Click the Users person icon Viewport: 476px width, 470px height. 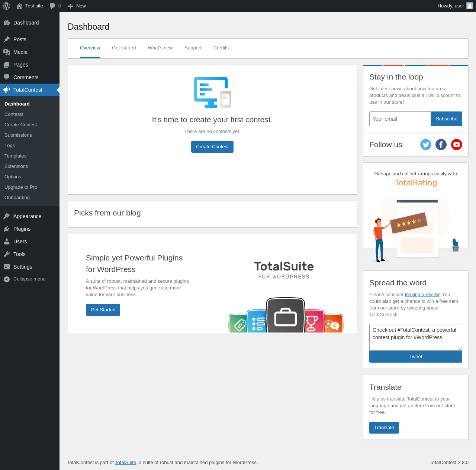(7, 242)
